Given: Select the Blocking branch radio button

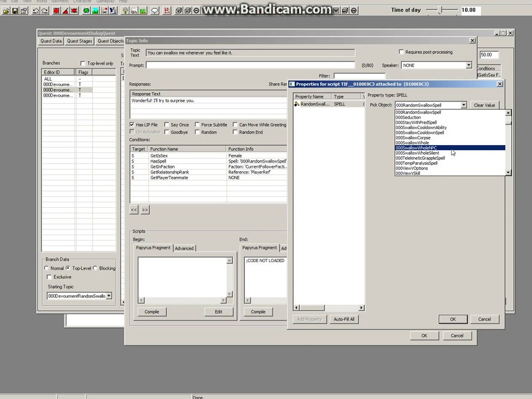Looking at the screenshot, I should 95,268.
